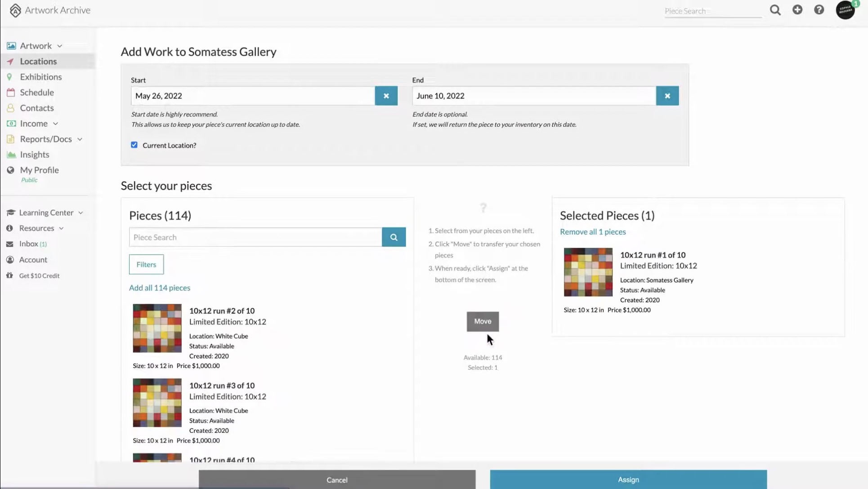Click the Assign button
This screenshot has height=489, width=868.
[628, 480]
